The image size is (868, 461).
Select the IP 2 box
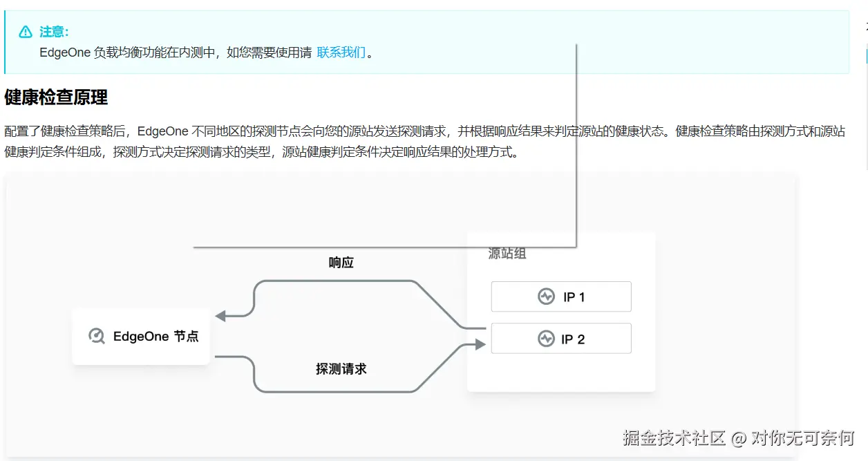(561, 339)
